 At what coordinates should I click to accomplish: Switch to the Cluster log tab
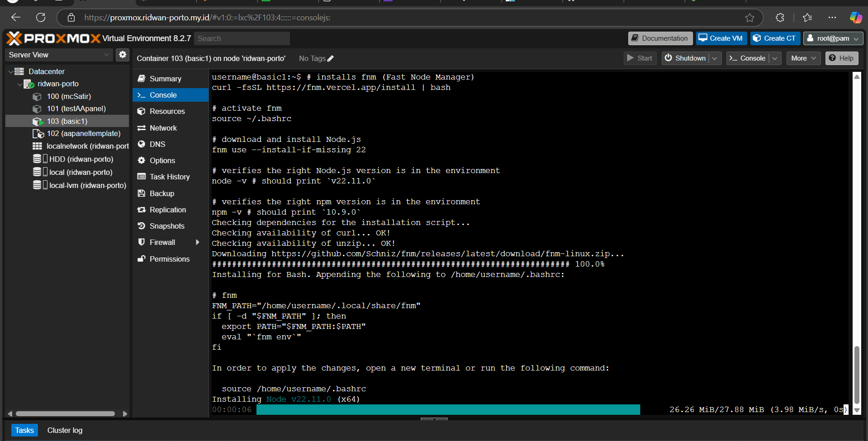tap(64, 430)
